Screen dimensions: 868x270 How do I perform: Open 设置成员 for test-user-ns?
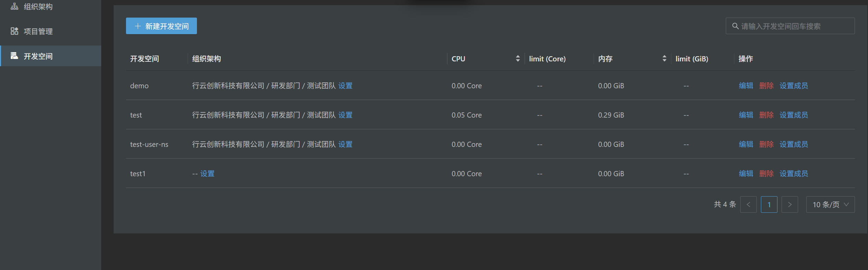794,144
